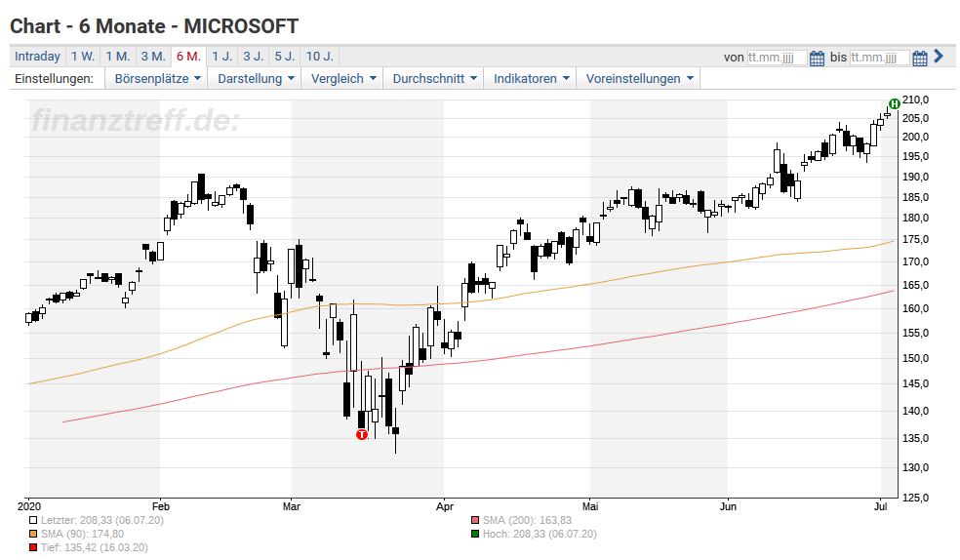This screenshot has height=560, width=960.
Task: Click the red T low marker on chart
Action: pos(362,434)
